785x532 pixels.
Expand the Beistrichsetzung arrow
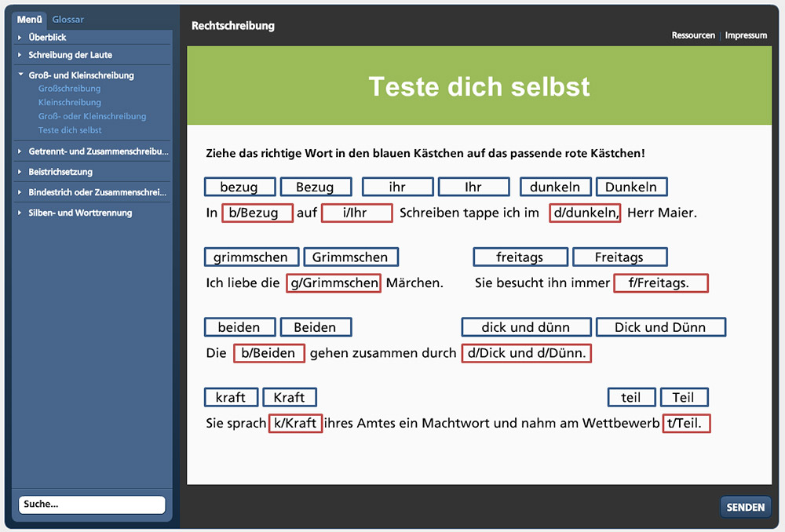(x=20, y=172)
